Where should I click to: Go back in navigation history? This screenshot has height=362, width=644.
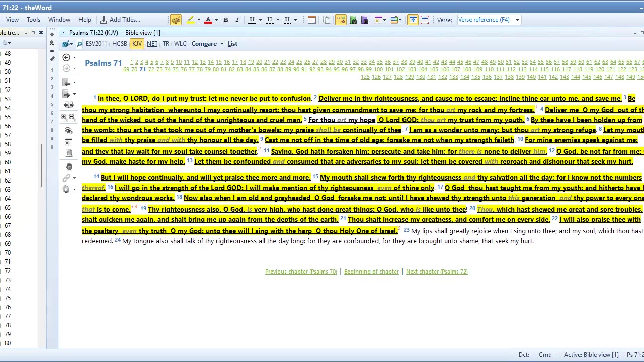click(x=66, y=58)
